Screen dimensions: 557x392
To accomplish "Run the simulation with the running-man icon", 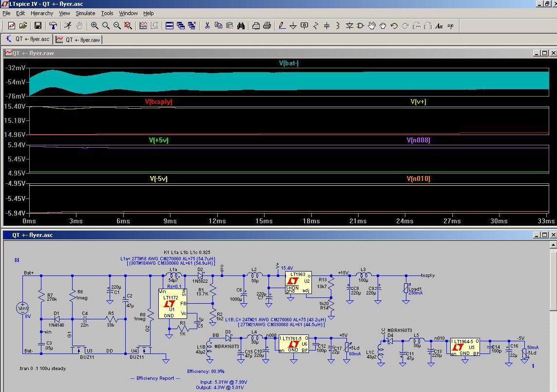I will (68, 25).
